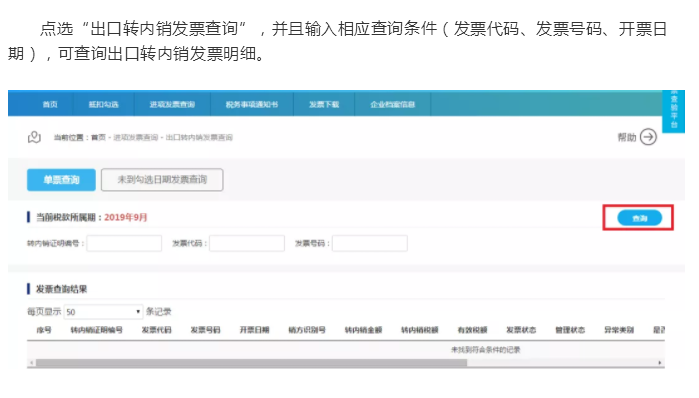Click the 转内销金额 column header
Screen dimensions: 699x398
363,330
